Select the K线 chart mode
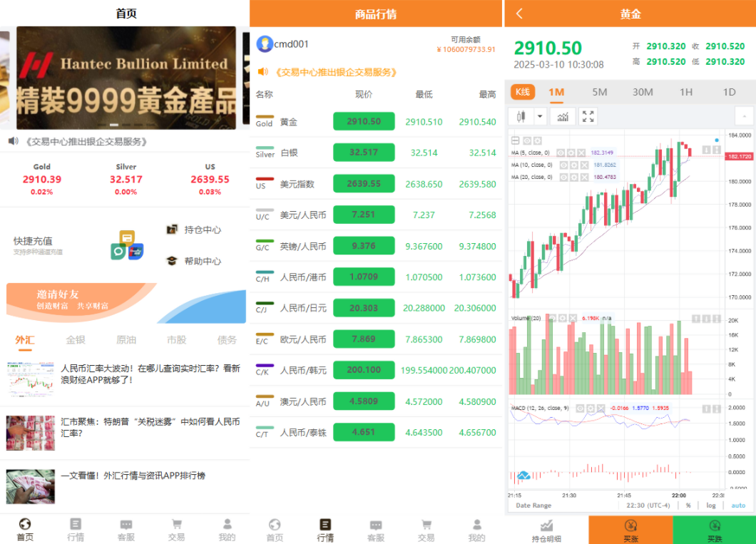The image size is (756, 544). pyautogui.click(x=523, y=91)
